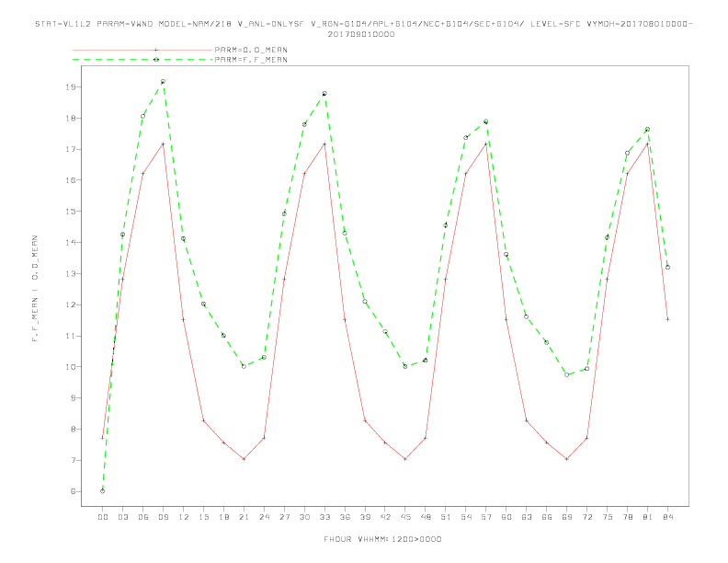Click x-axis tick label 63
The image size is (728, 563).
point(527,517)
